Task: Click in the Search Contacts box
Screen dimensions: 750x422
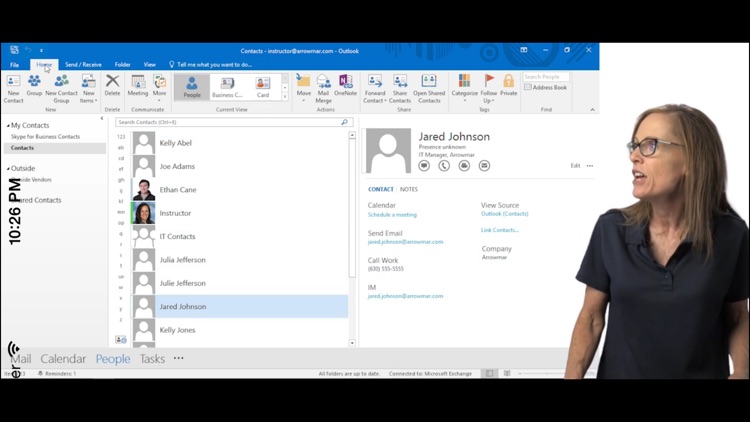Action: point(227,122)
